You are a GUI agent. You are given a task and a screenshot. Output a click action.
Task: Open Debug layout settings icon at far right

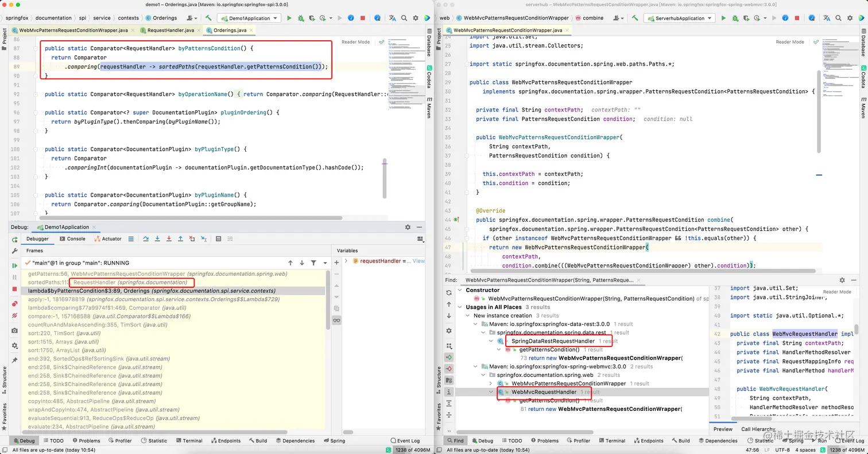point(421,238)
